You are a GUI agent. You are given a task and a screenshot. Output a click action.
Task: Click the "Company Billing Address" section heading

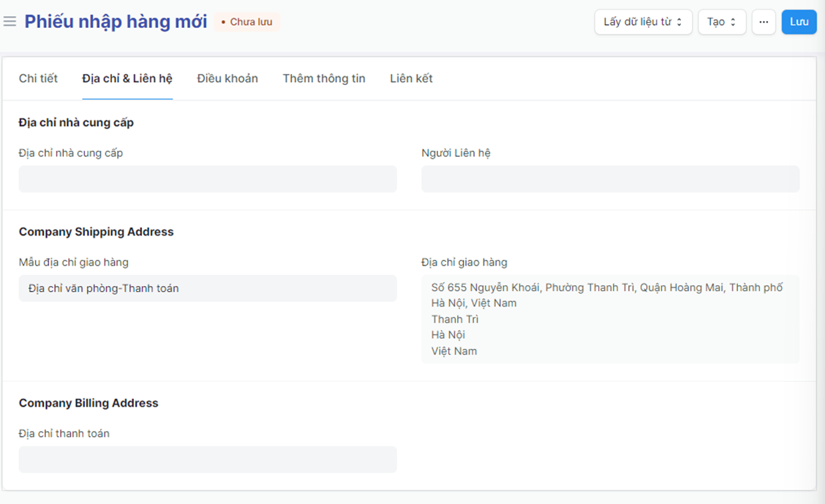88,403
